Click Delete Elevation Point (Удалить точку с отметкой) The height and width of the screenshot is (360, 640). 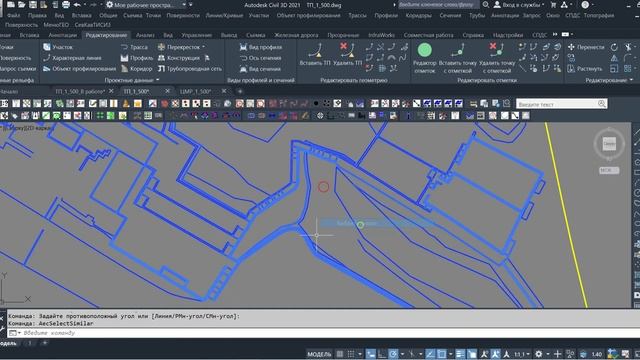click(x=497, y=57)
